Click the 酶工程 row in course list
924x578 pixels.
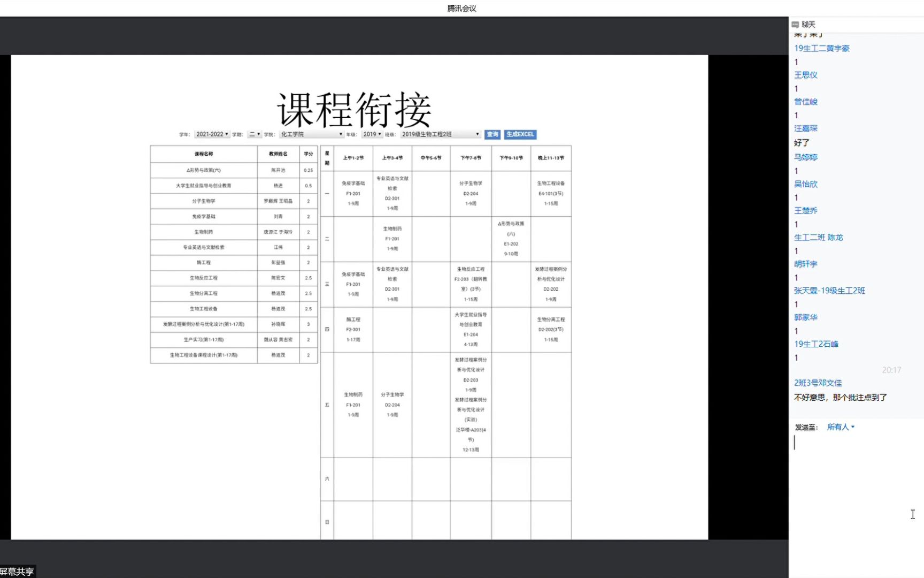tap(234, 263)
